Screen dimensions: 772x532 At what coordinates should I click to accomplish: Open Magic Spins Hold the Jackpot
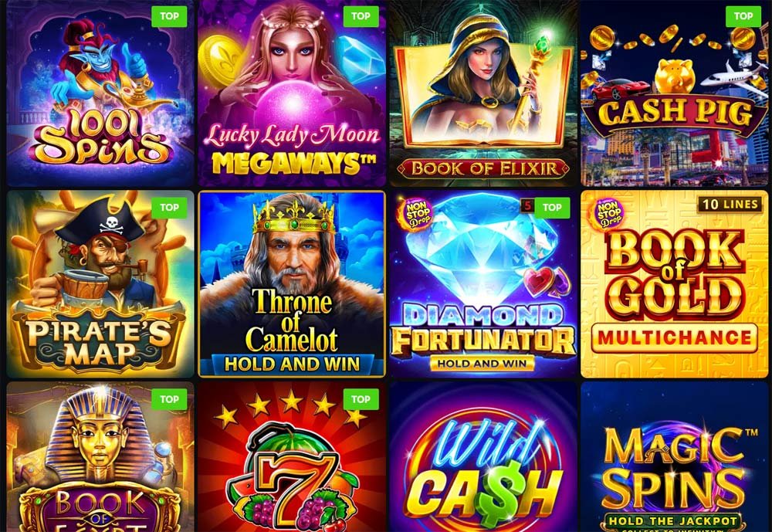tap(675, 456)
